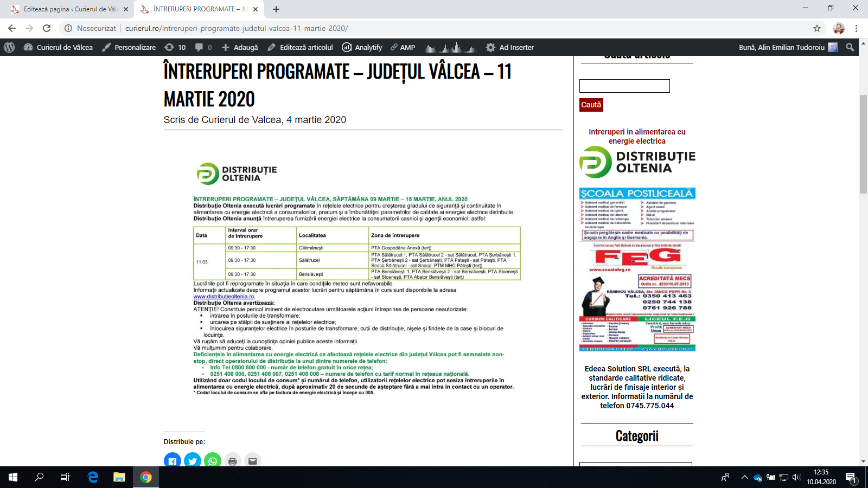Click the print icon below the article
The height and width of the screenshot is (488, 868).
[x=233, y=460]
